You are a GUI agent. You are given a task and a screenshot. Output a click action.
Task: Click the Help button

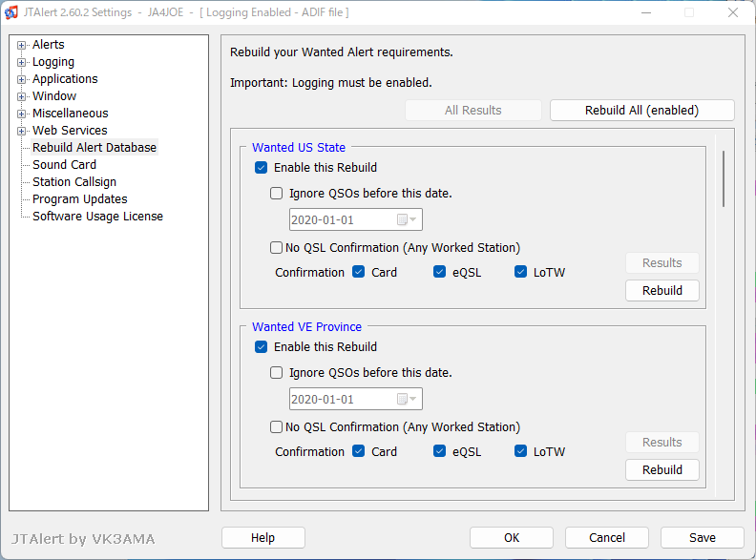(263, 538)
